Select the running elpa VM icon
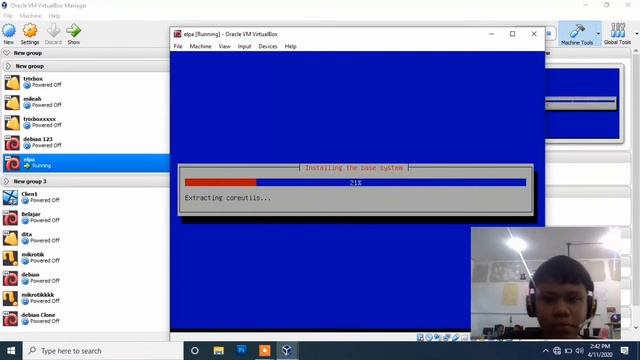The image size is (640, 360). [12, 163]
